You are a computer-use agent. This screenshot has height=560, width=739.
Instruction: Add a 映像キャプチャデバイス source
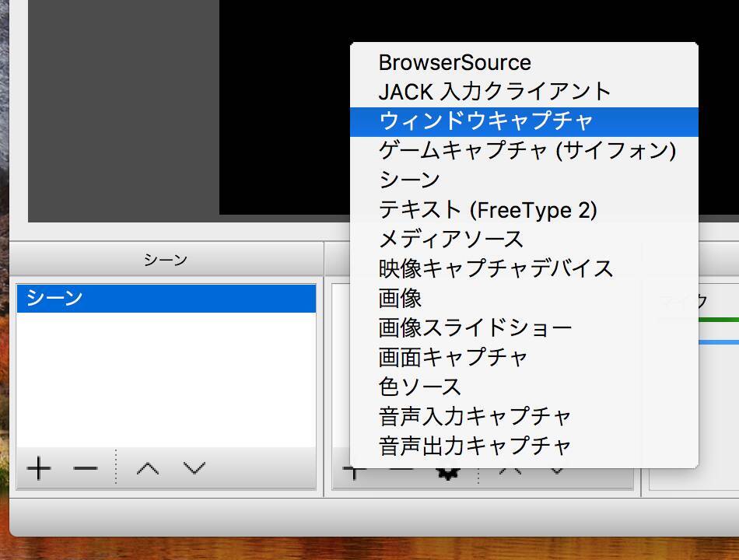[x=496, y=268]
